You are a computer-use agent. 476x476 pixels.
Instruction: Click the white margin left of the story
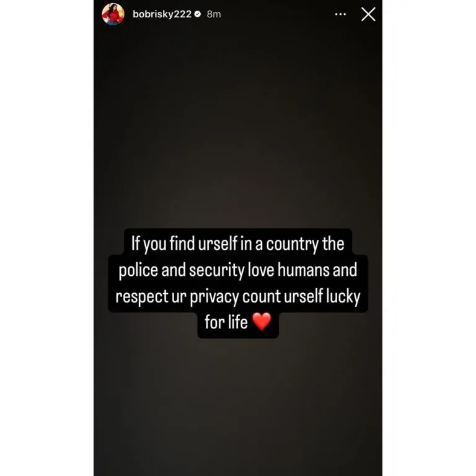point(46,238)
